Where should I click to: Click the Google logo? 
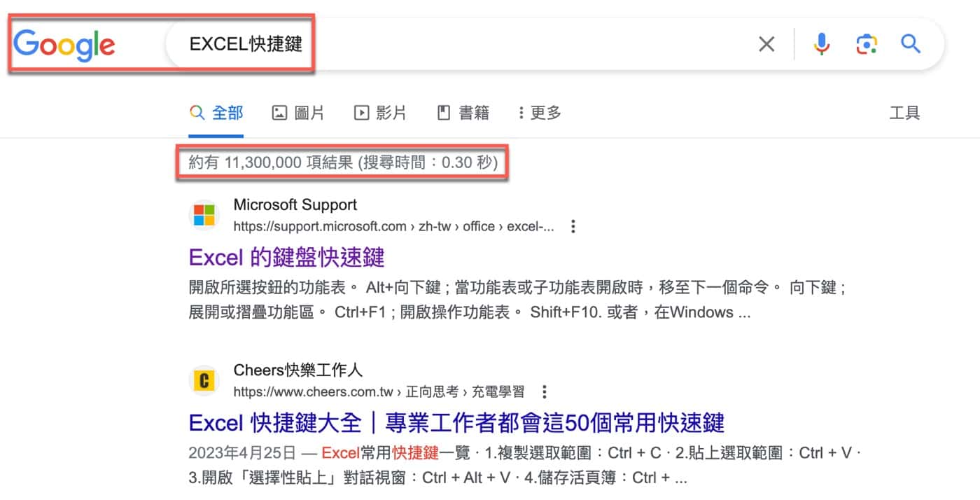(64, 44)
